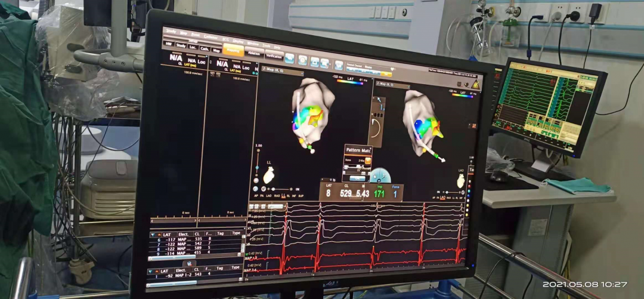The width and height of the screenshot is (644, 299).
Task: Click the filter funnel icon in upper point list
Action: tap(153, 235)
